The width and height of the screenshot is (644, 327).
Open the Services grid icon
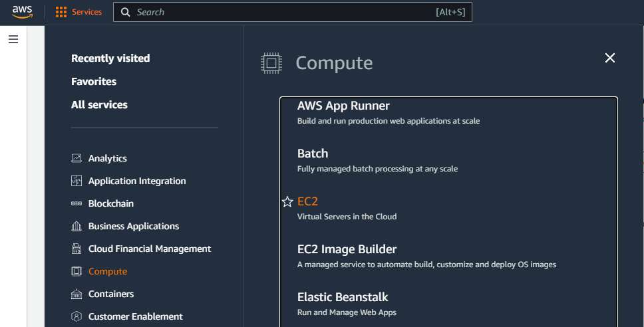(61, 13)
